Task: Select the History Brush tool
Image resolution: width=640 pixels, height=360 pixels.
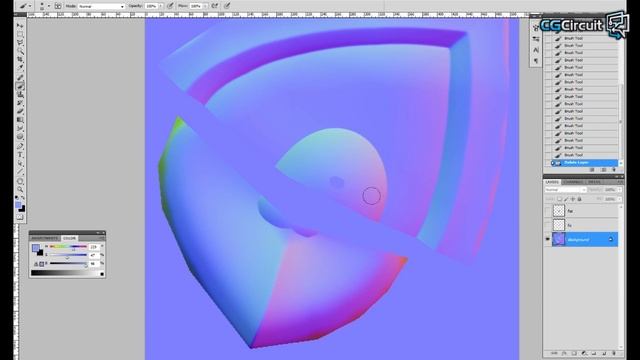Action: click(x=20, y=103)
